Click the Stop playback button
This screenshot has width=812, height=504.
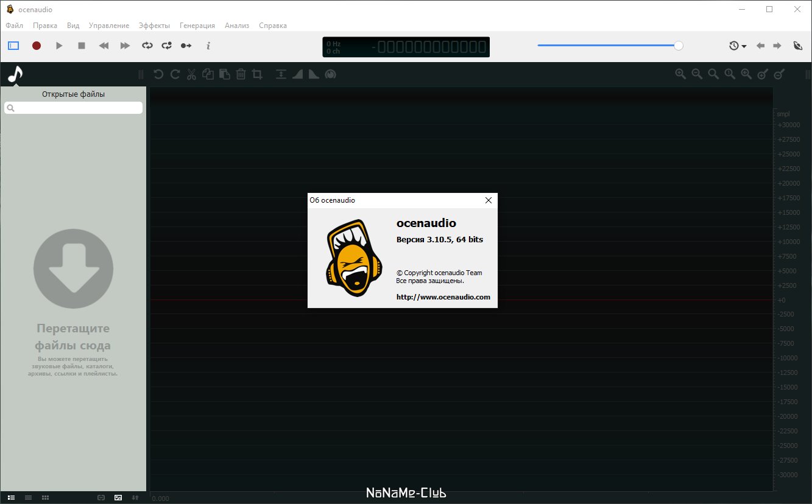click(x=82, y=46)
